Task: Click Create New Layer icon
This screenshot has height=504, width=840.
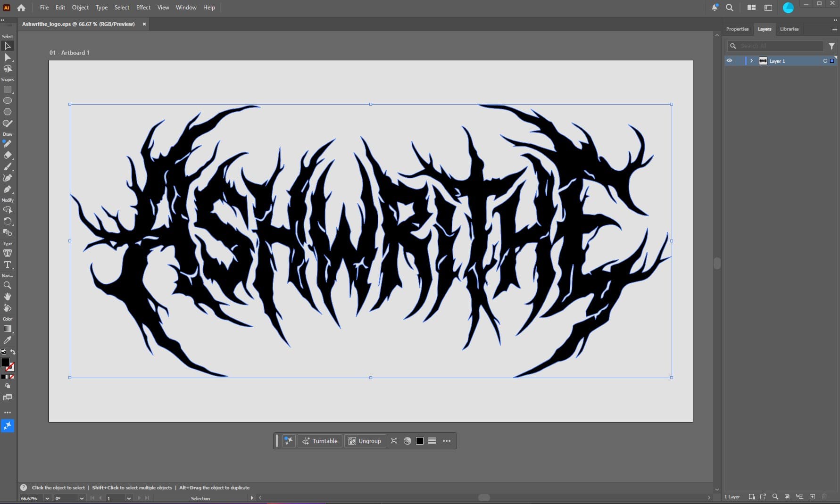Action: [812, 496]
